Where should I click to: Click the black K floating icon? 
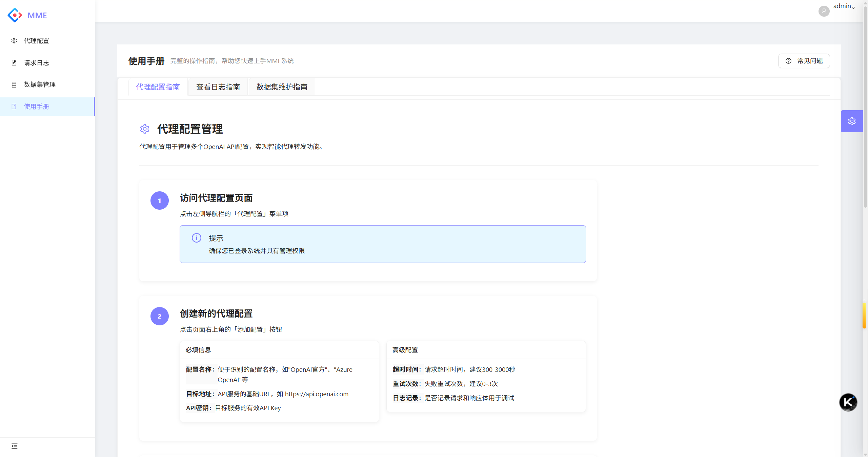(848, 402)
